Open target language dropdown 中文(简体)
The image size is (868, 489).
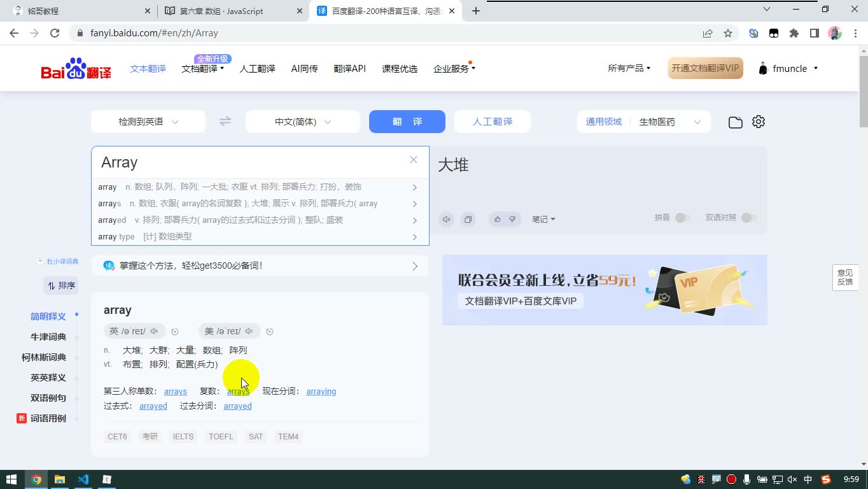pyautogui.click(x=303, y=122)
